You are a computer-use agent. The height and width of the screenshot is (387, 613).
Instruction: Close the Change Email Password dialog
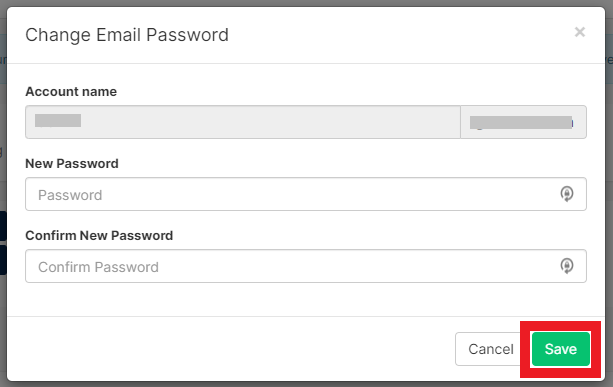580,32
